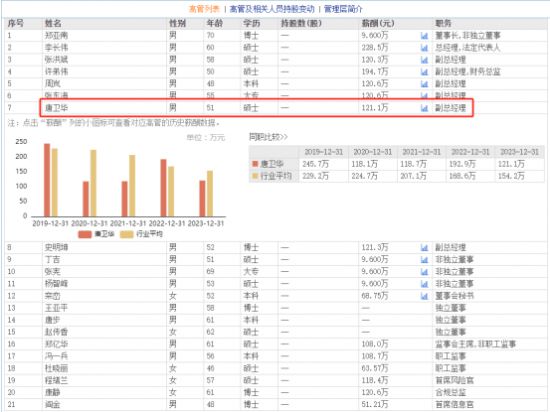
Task: Select the name cell in row 1
Action: point(56,36)
